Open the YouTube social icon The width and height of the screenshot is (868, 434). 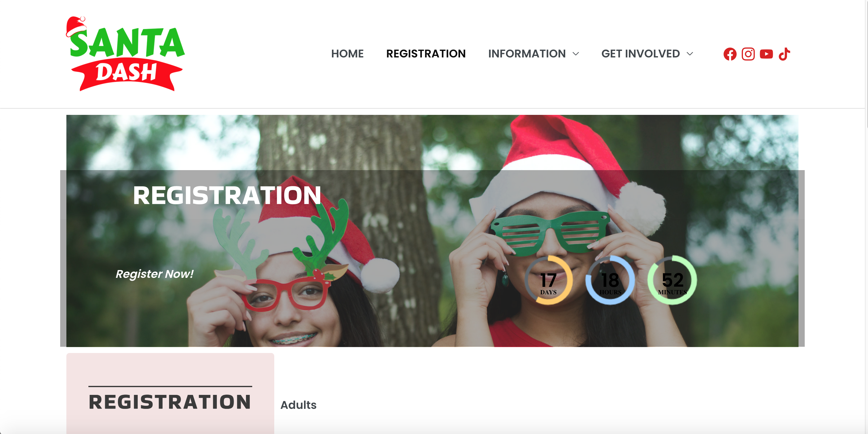pyautogui.click(x=766, y=54)
